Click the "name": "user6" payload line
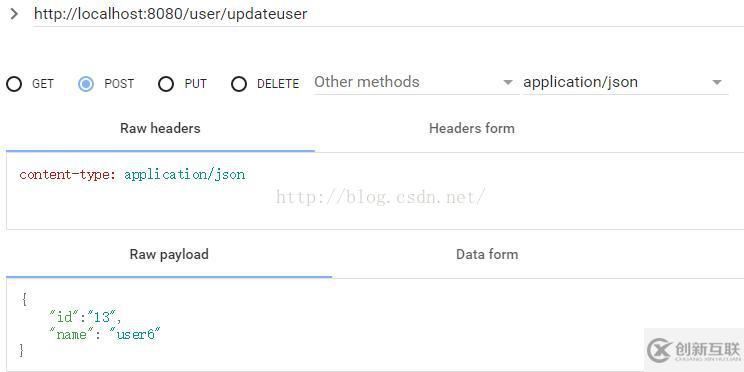Image resolution: width=744 pixels, height=372 pixels. (x=105, y=335)
